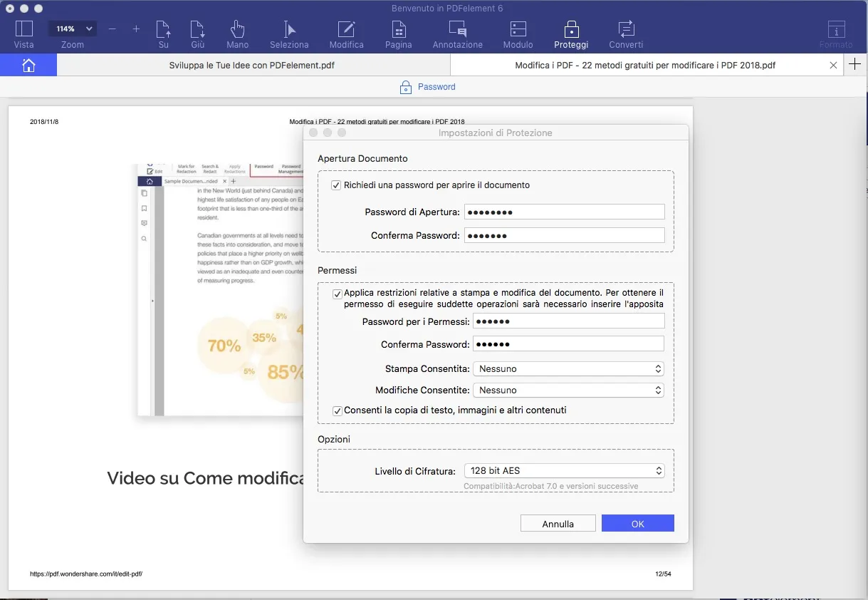868x600 pixels.
Task: Disable the Applica restrizioni checkbox
Action: click(335, 294)
